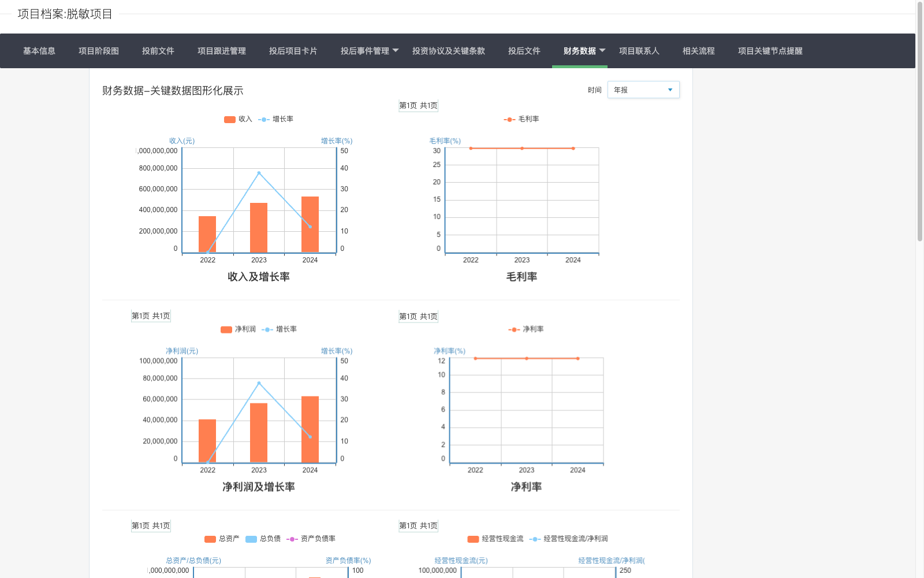
Task: Click the vertical page scrollbar
Action: (x=919, y=121)
